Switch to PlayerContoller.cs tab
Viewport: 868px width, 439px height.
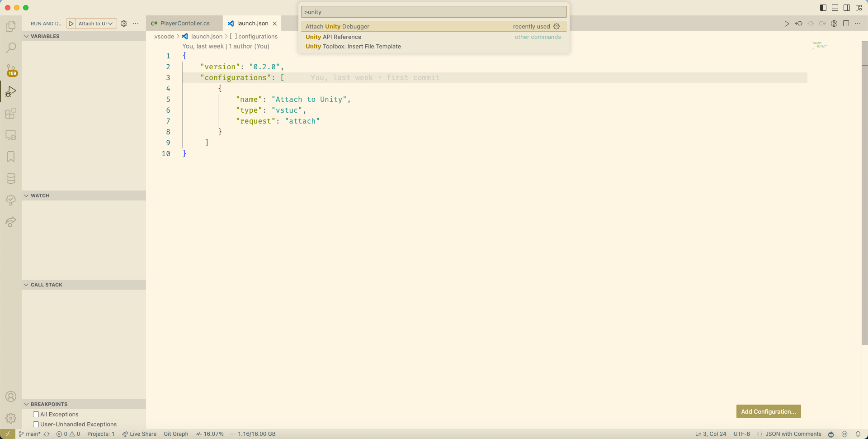coord(184,24)
